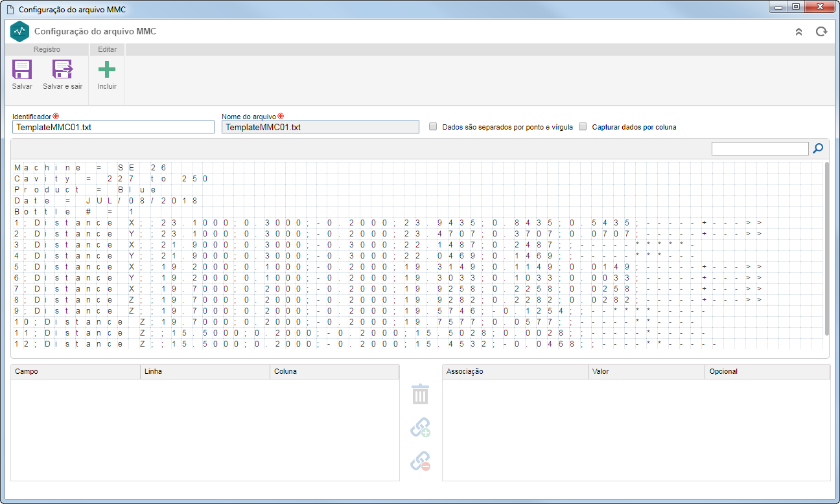The height and width of the screenshot is (504, 840).
Task: Minimize the Configuração do arquivo MMC window
Action: 778,6
